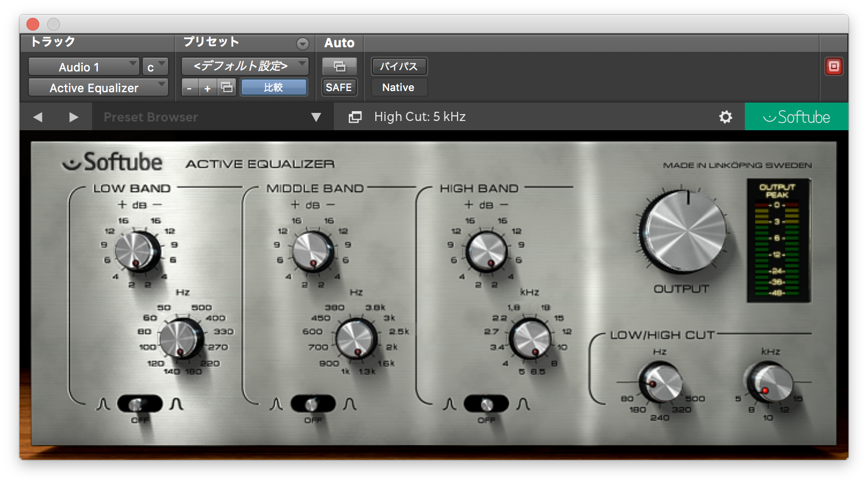Image resolution: width=868 pixels, height=484 pixels.
Task: Enable the SAFE automation button
Action: click(x=339, y=87)
